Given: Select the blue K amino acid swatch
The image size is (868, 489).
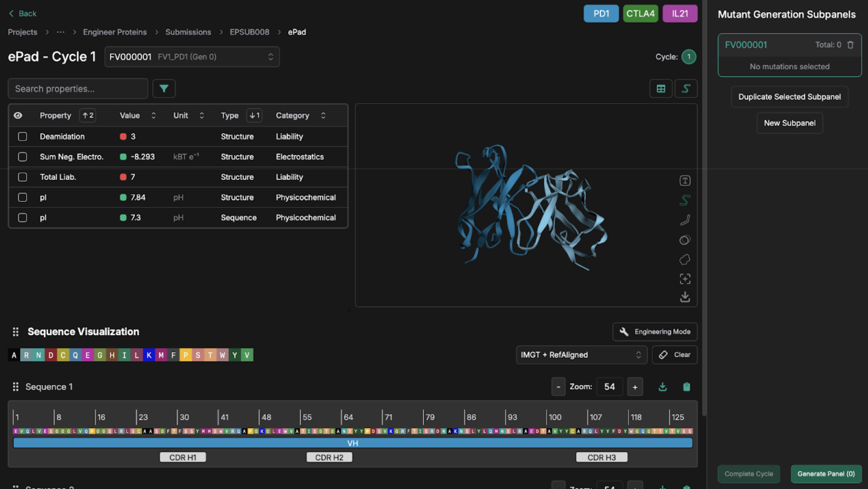Looking at the screenshot, I should point(149,355).
